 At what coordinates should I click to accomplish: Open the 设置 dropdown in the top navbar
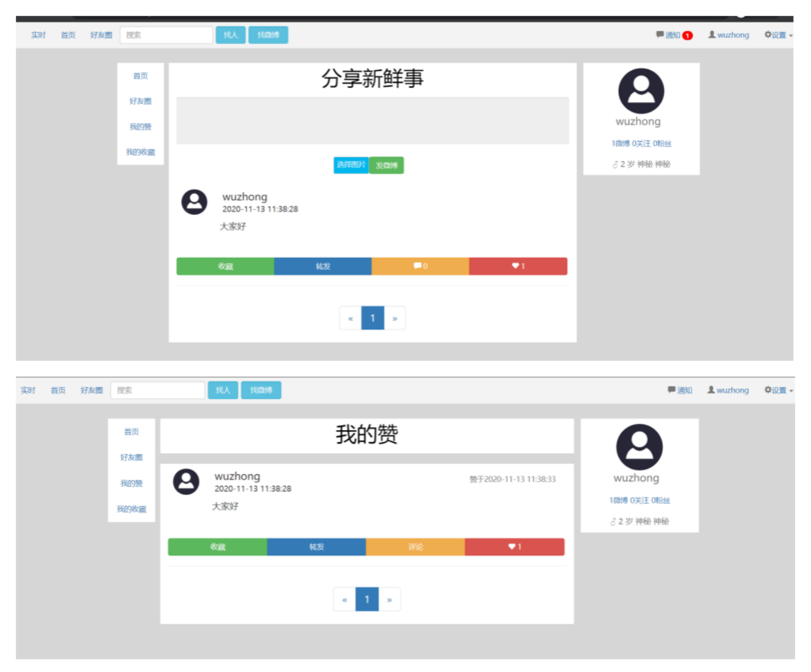point(778,35)
